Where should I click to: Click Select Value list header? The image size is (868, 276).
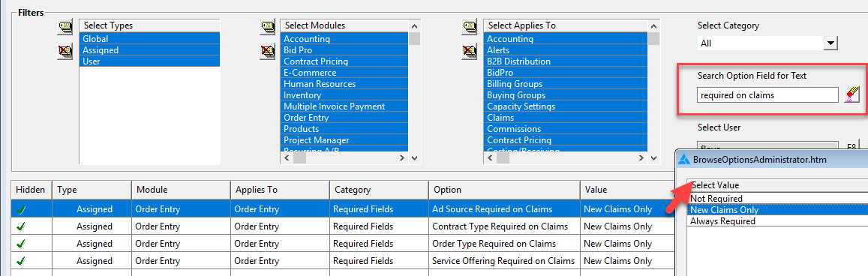coord(778,185)
